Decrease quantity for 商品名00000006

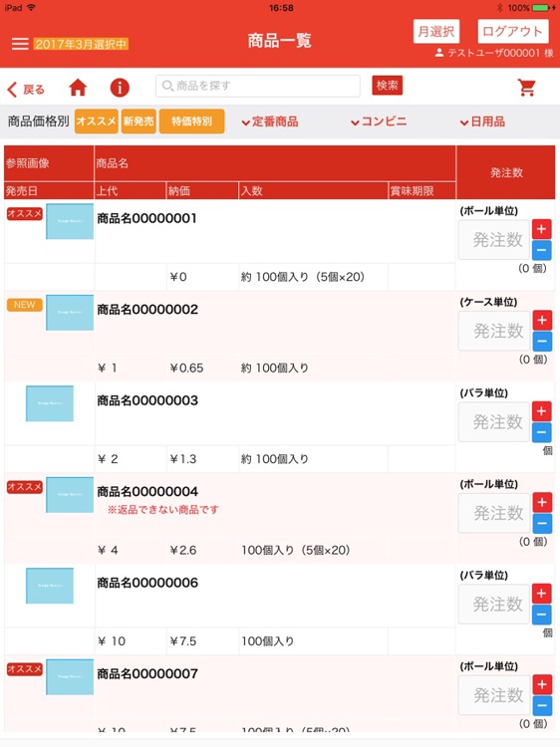(541, 615)
